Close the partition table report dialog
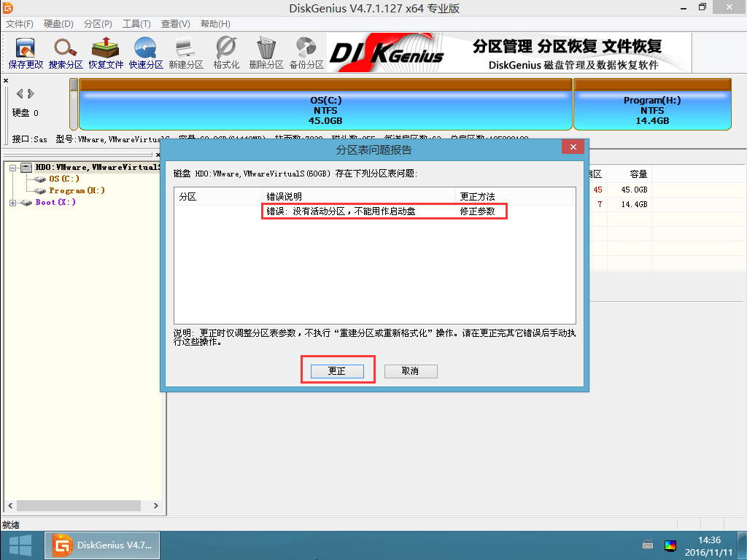 (573, 147)
